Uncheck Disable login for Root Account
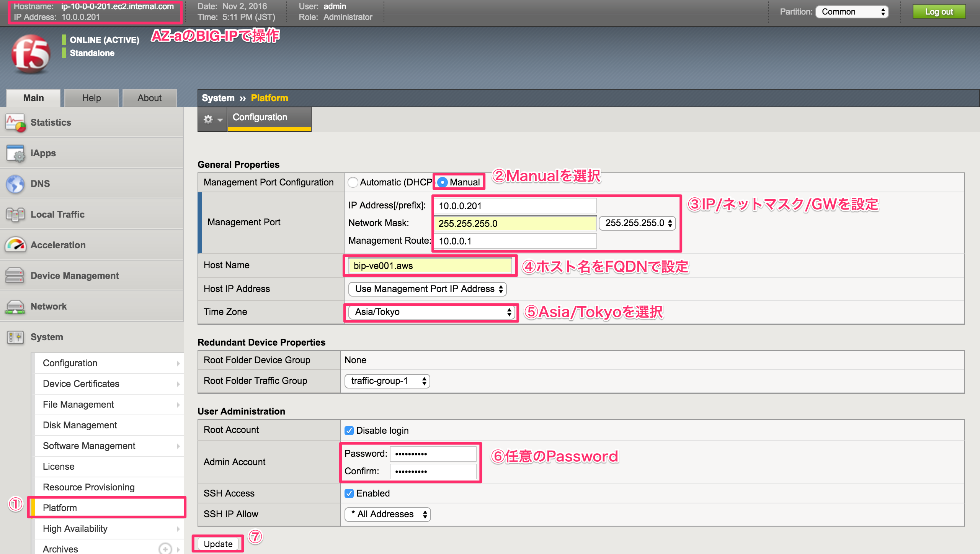This screenshot has height=554, width=980. [x=349, y=430]
